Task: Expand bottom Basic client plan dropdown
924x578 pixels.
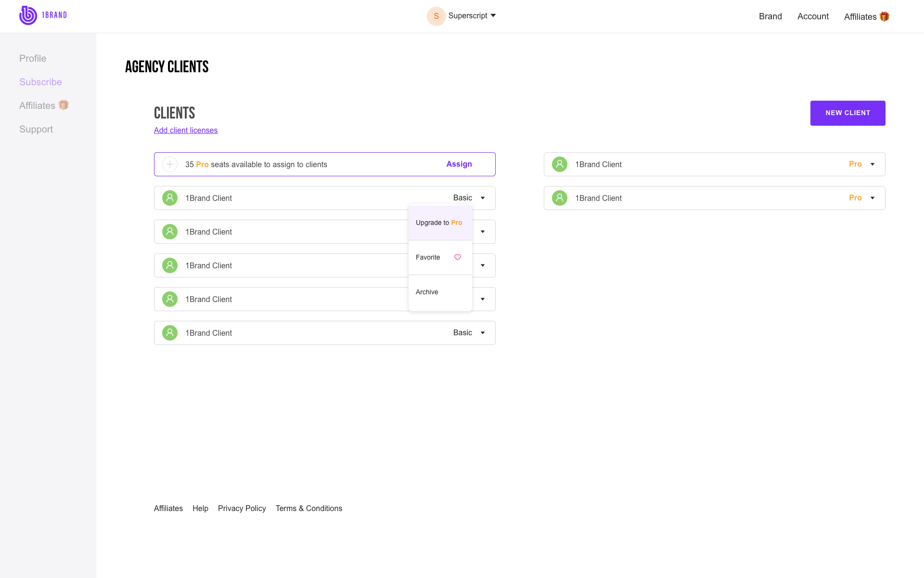Action: pos(483,333)
